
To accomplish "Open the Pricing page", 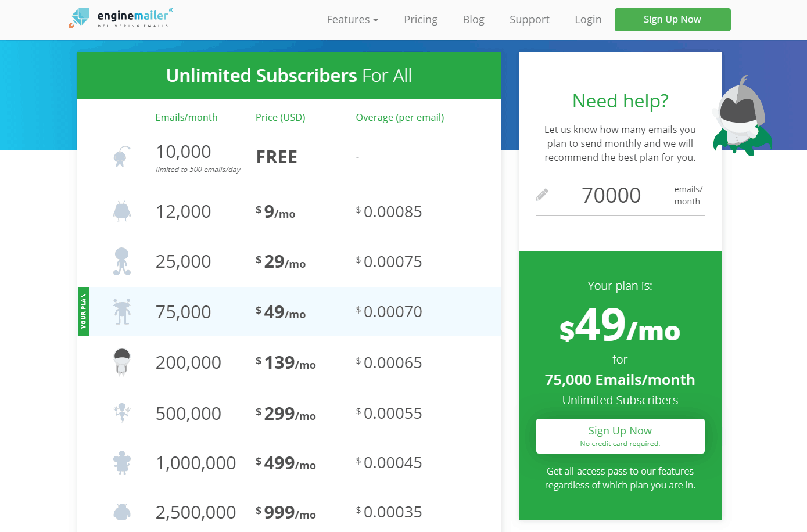I will click(421, 20).
